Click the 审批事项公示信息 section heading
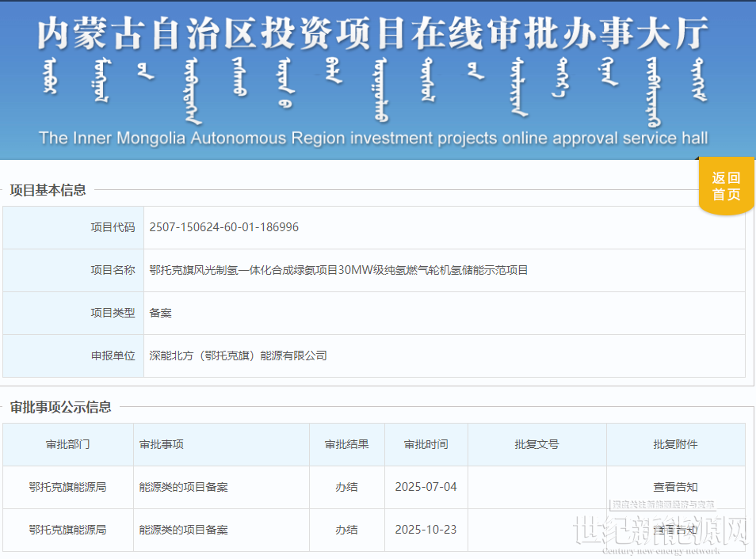The height and width of the screenshot is (559, 756). (x=60, y=407)
